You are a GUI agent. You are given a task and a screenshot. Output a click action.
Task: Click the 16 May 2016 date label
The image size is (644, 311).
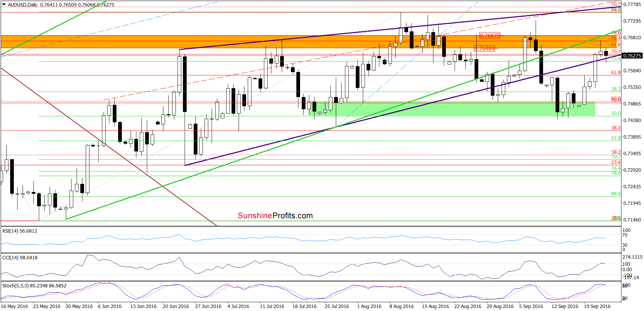[x=15, y=306]
